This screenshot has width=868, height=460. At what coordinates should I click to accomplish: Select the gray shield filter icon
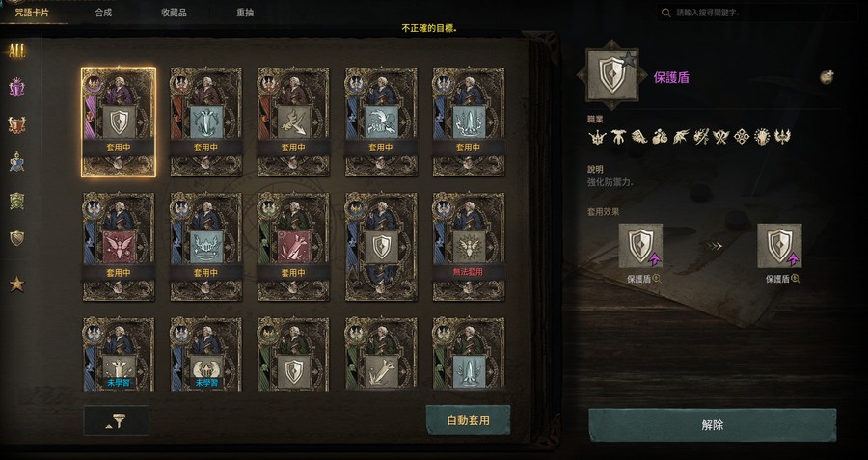17,238
